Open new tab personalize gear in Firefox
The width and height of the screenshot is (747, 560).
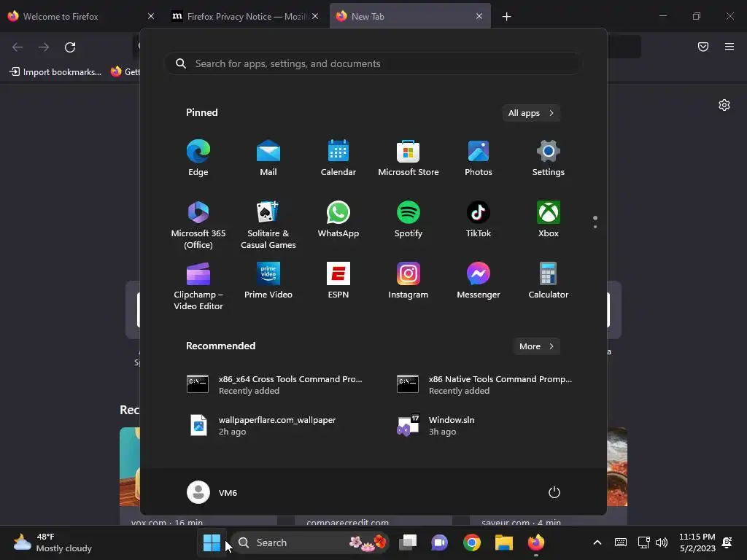[724, 105]
